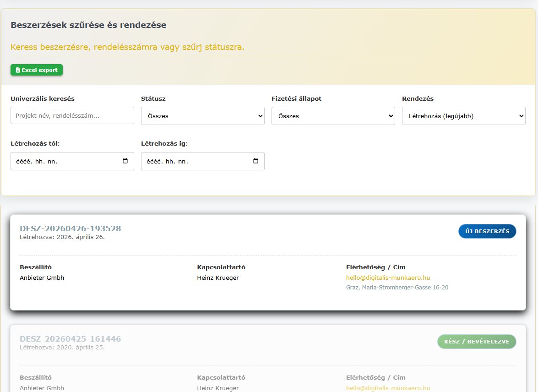Click email link in second procurement card
Viewport: 538px width, 392px height.
(x=388, y=388)
